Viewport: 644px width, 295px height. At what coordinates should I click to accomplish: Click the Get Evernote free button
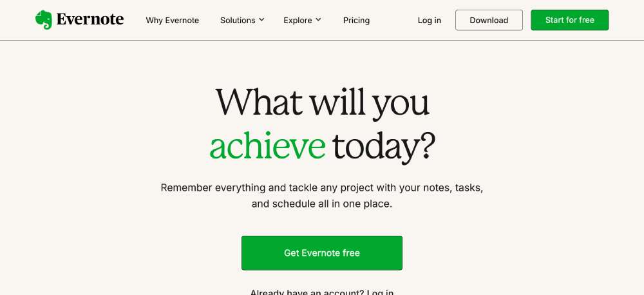click(x=322, y=253)
